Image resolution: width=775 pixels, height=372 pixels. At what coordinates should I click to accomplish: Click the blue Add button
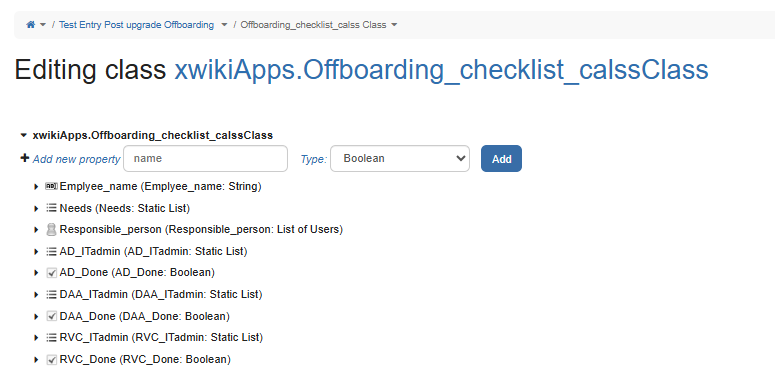501,159
